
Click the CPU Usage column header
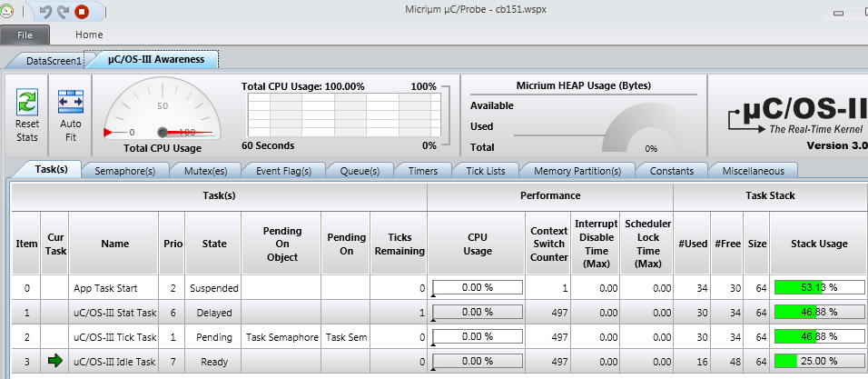(477, 244)
